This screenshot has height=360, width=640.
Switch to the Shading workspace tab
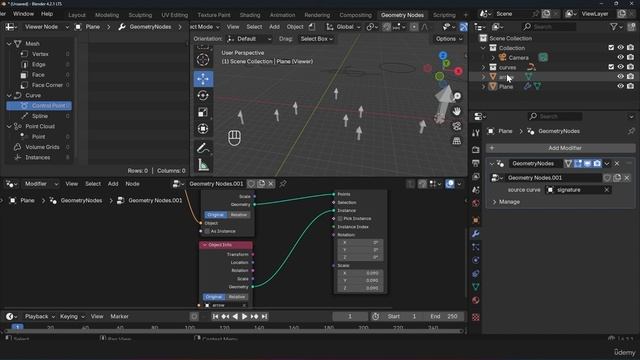click(x=250, y=15)
